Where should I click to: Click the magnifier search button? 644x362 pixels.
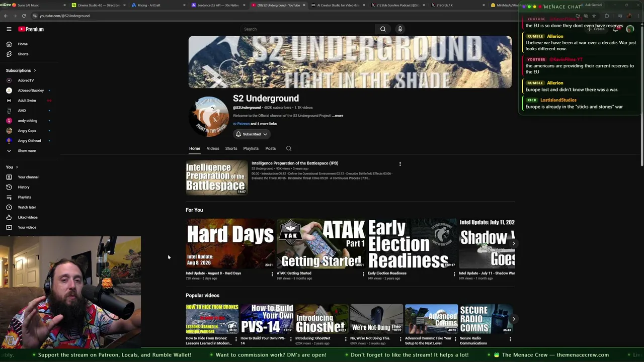coord(383,29)
